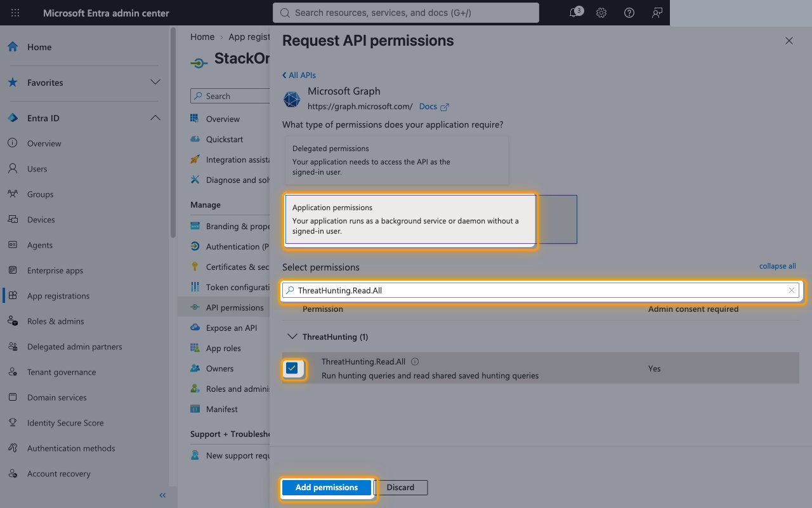Click the Select permissions search field
Viewport: 812px width, 508px height.
[x=541, y=290]
